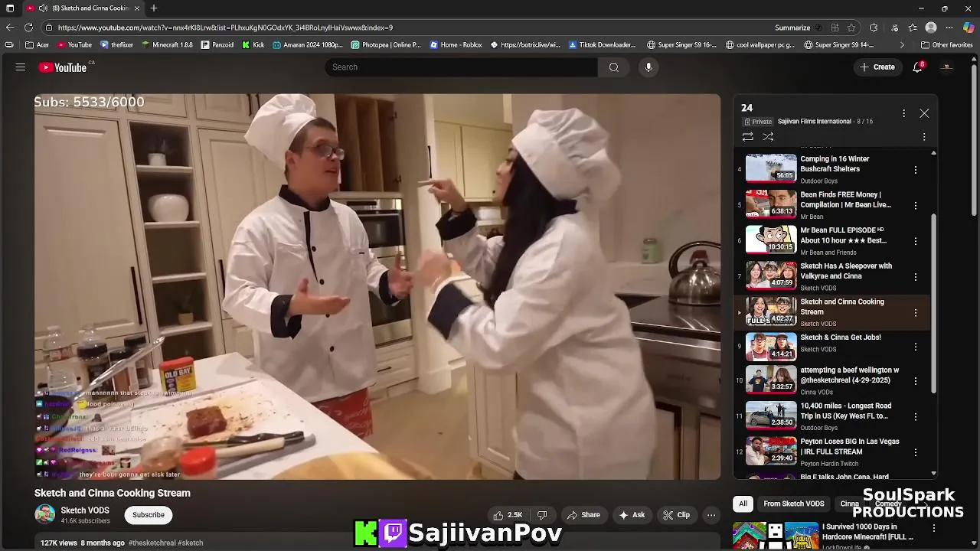Select the All filter chip

(x=743, y=504)
